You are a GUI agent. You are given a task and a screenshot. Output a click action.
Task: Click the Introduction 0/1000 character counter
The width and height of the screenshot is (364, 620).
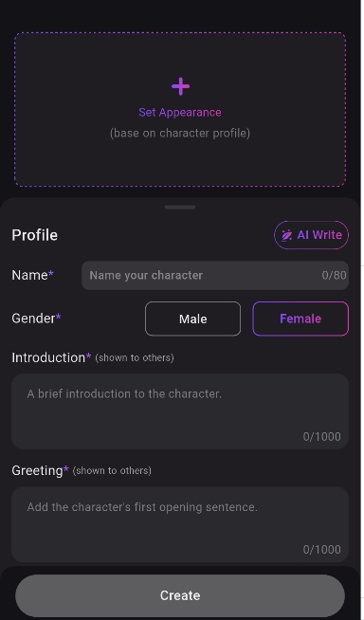tap(321, 436)
